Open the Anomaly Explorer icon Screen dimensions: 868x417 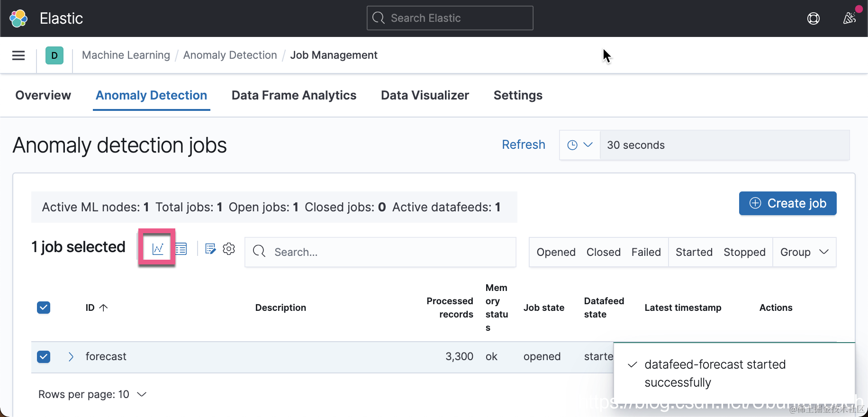point(181,249)
